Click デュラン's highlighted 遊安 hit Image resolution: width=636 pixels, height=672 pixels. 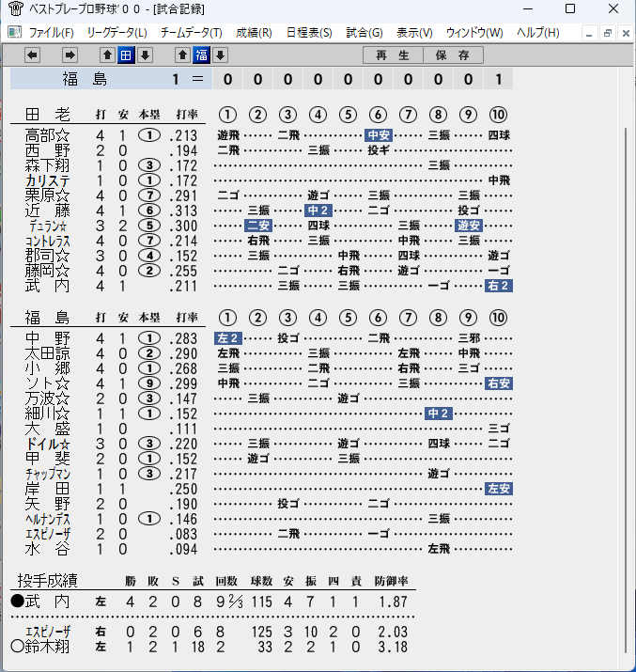[469, 226]
